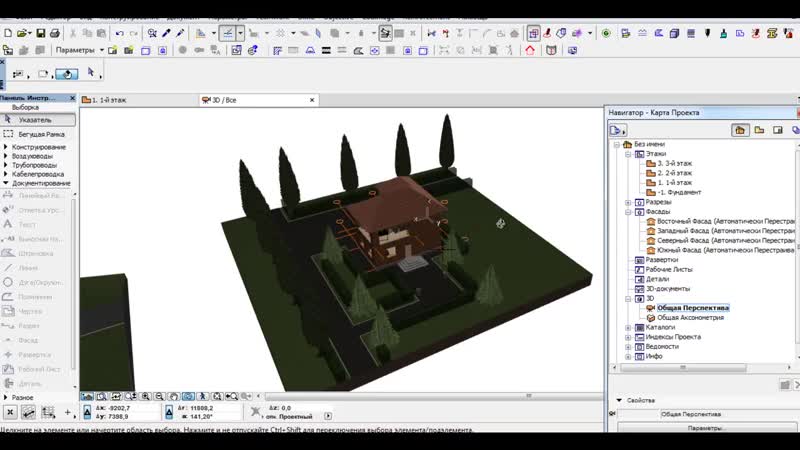This screenshot has width=800, height=450.
Task: Expand the Разрезы tree node
Action: (628, 202)
